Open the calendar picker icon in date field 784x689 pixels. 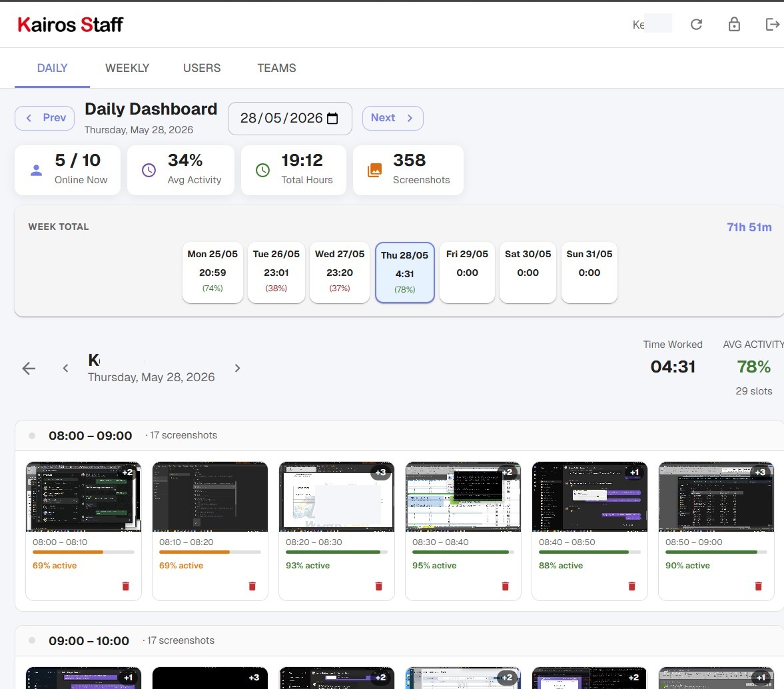point(332,118)
